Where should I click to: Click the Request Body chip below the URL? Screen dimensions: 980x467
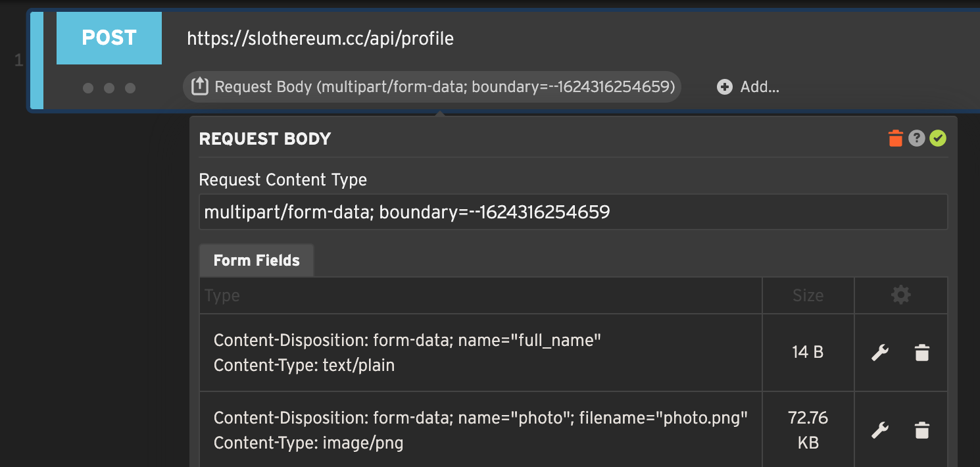(431, 86)
